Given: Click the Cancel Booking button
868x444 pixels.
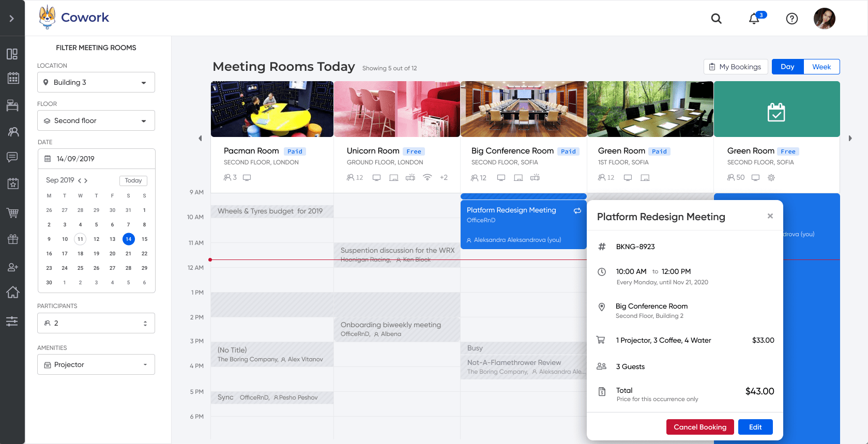Looking at the screenshot, I should 700,427.
